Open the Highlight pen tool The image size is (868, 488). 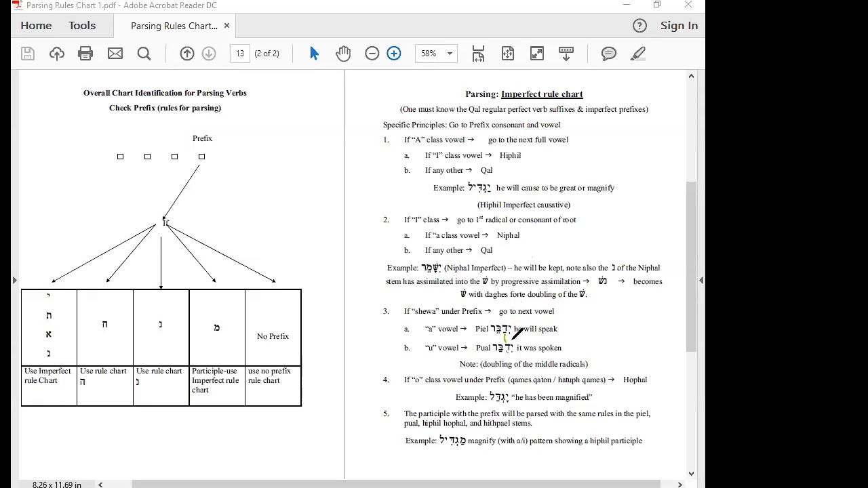pyautogui.click(x=638, y=54)
